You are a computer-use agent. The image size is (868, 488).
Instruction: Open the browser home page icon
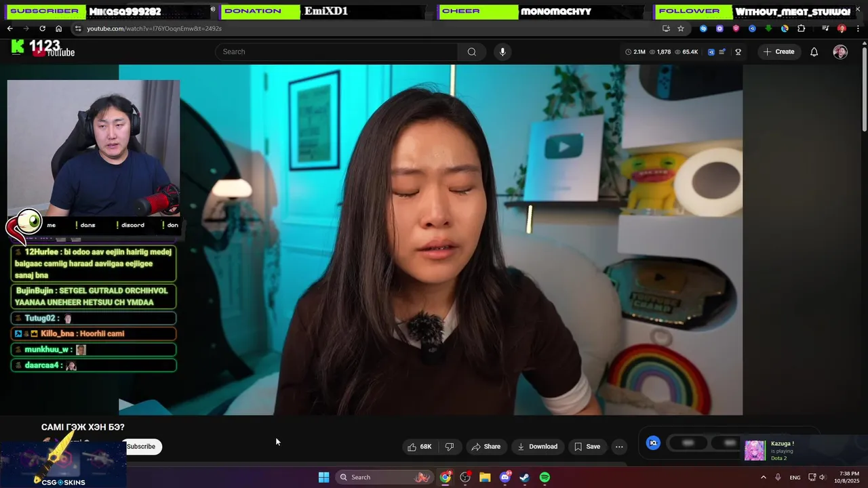[58, 28]
